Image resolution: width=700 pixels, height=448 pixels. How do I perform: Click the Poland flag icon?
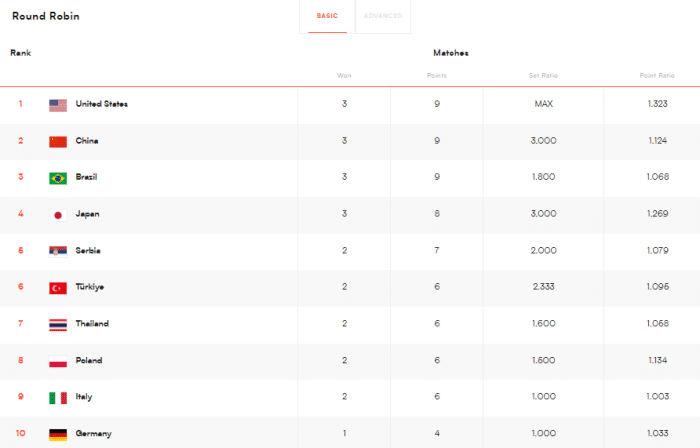click(58, 361)
